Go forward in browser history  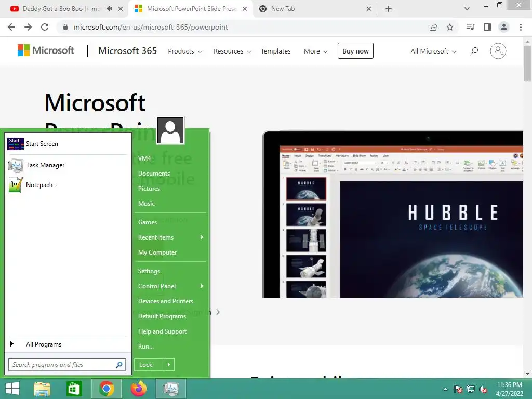coord(28,27)
